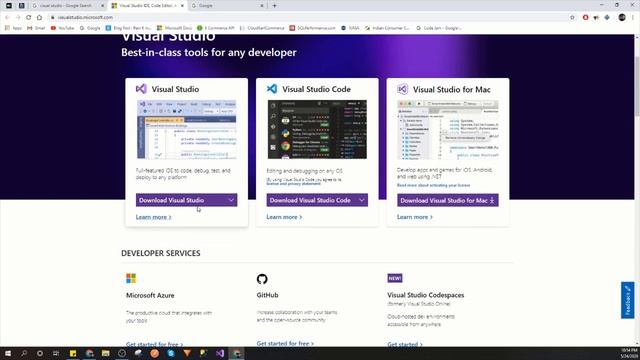Viewport: 640px width, 360px height.
Task: Open Learn more under Visual Studio card
Action: tap(153, 217)
